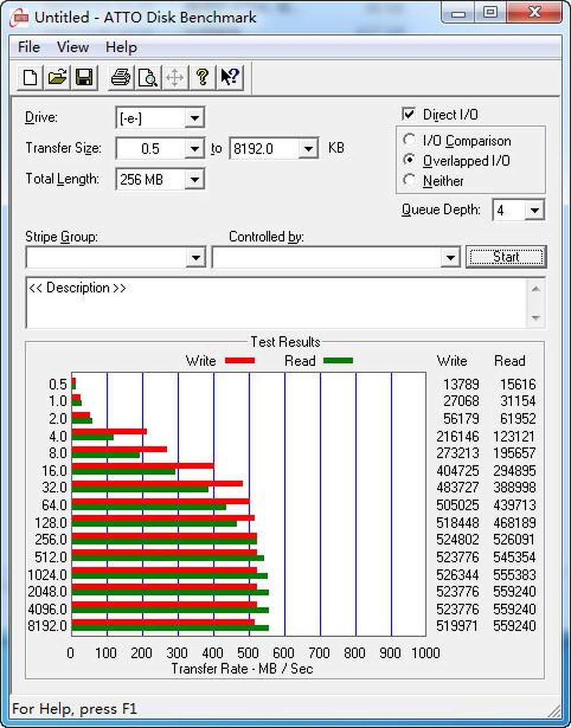Open the Drive dropdown showing [-e-]
Image resolution: width=571 pixels, height=728 pixels.
(195, 119)
